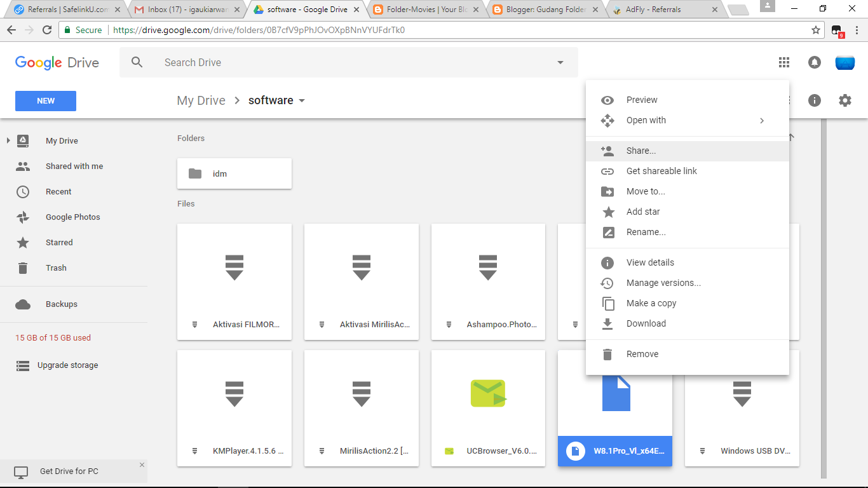The image size is (868, 488).
Task: Choose Get shareable link
Action: coord(688,171)
